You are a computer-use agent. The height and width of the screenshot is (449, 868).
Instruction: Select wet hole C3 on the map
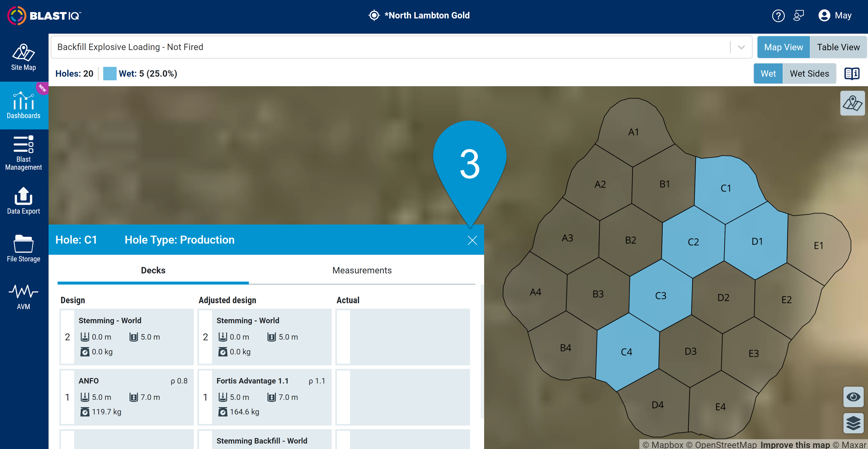coord(661,296)
